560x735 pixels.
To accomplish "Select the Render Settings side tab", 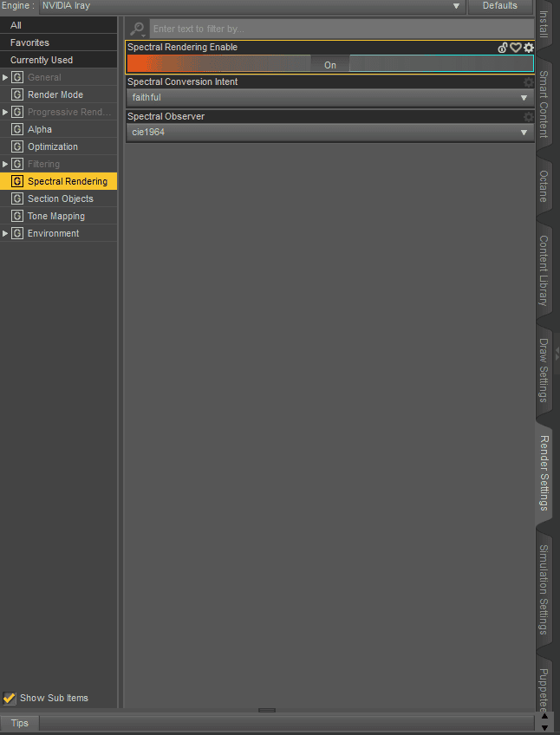I will (x=544, y=472).
